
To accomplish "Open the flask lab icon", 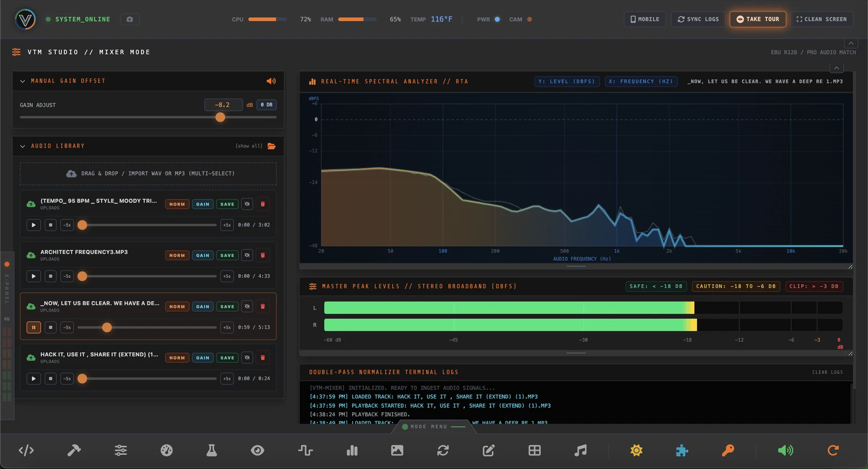I will tap(212, 450).
